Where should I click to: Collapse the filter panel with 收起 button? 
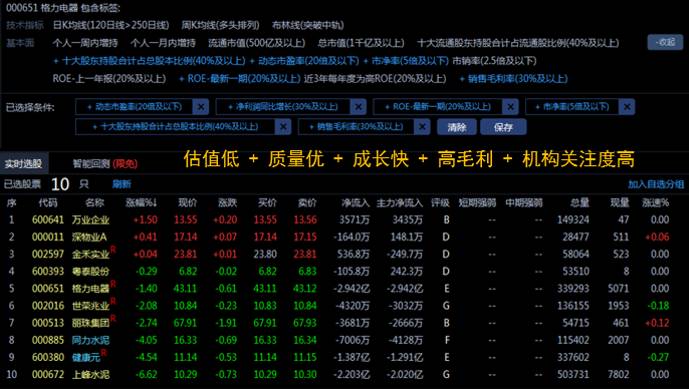point(665,42)
